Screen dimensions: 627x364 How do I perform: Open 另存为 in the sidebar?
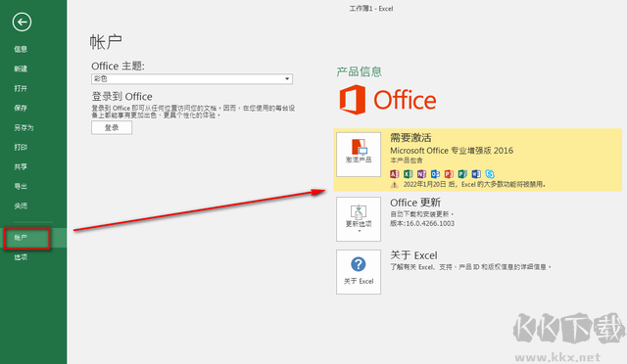24,127
